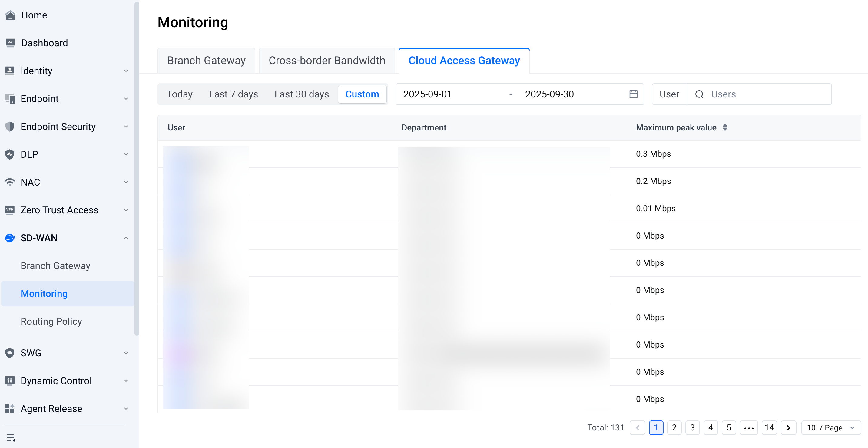Switch to the Branch Gateway tab
This screenshot has width=868, height=448.
pyautogui.click(x=206, y=61)
